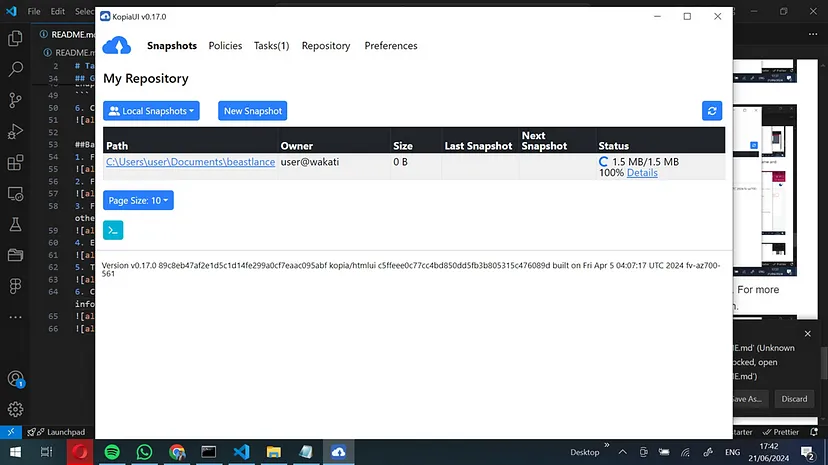Open the Details link in Status column
The width and height of the screenshot is (828, 465).
point(642,173)
